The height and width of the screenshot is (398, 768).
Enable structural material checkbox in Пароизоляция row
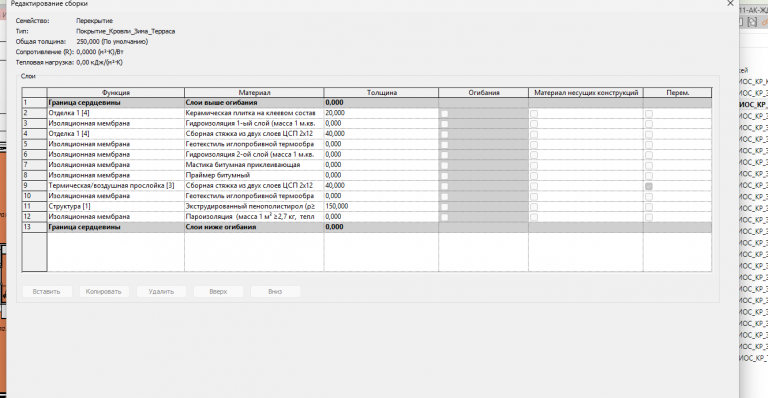(534, 217)
